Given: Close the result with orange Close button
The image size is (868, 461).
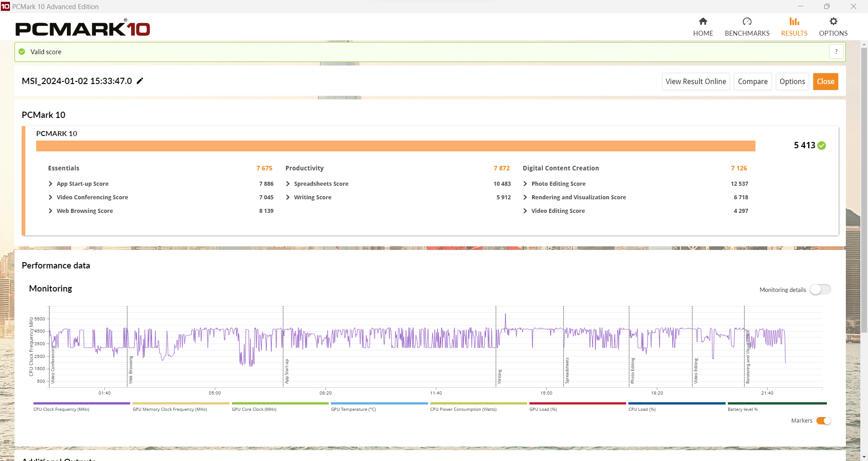Looking at the screenshot, I should click(x=825, y=82).
